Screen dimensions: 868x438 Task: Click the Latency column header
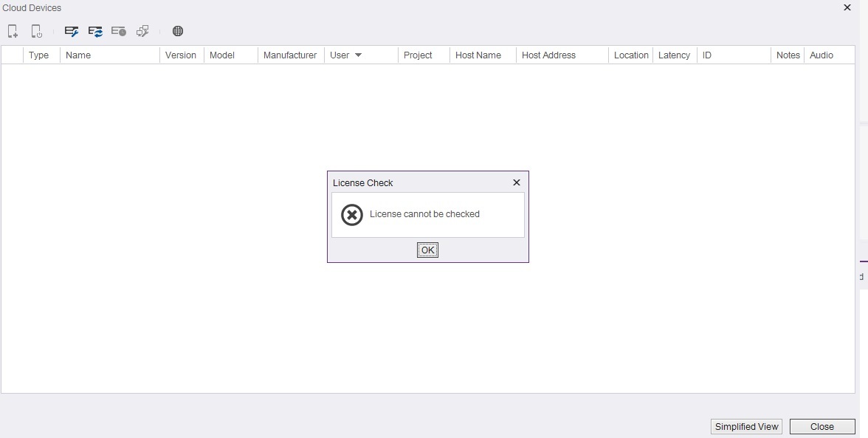point(674,55)
